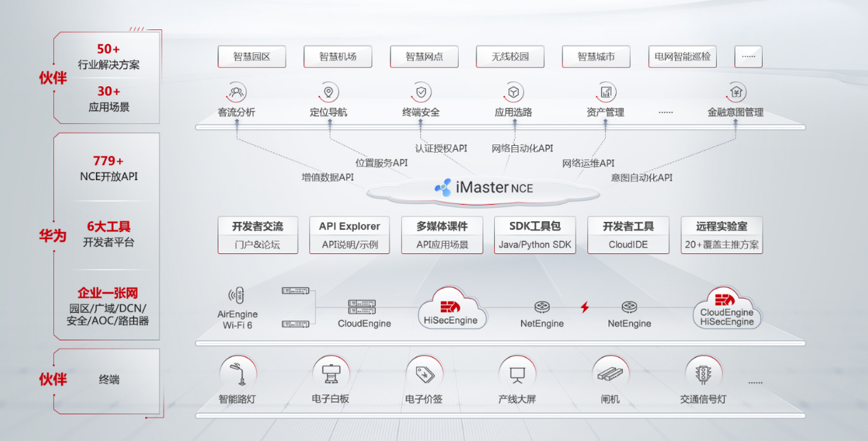Screen dimensions: 868x441
Task: Click the 园区/广域/DCN/ text line
Action: [x=107, y=308]
